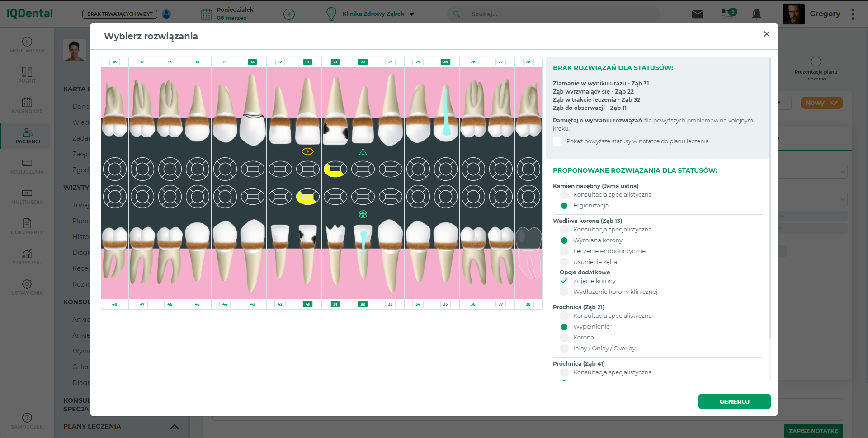Open Rozliczenia billing icon
Image resolution: width=868 pixels, height=438 pixels.
(27, 166)
